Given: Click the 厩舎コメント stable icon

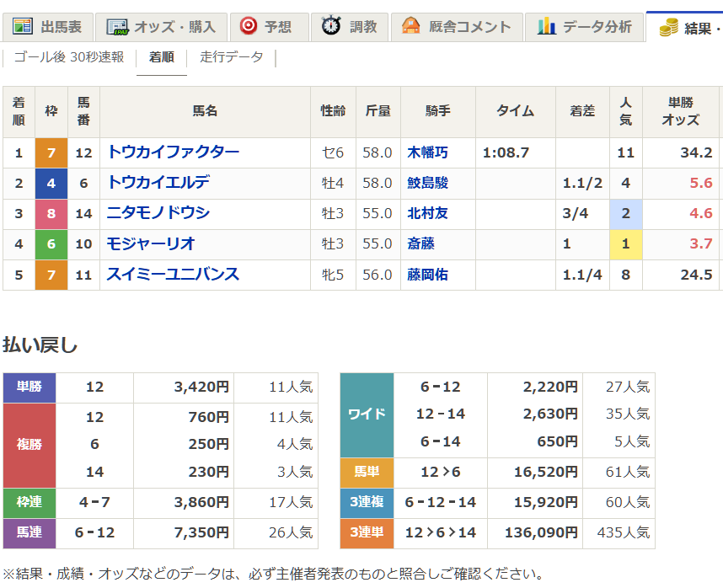Looking at the screenshot, I should pos(410,26).
